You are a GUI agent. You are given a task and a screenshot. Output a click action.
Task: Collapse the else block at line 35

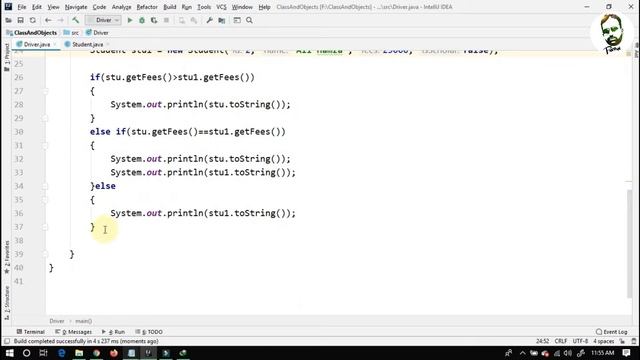45,200
